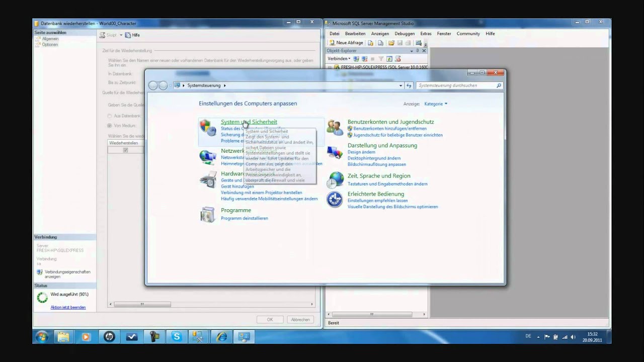Close the Objekt-Explorer panel
The height and width of the screenshot is (362, 644).
coord(424,51)
